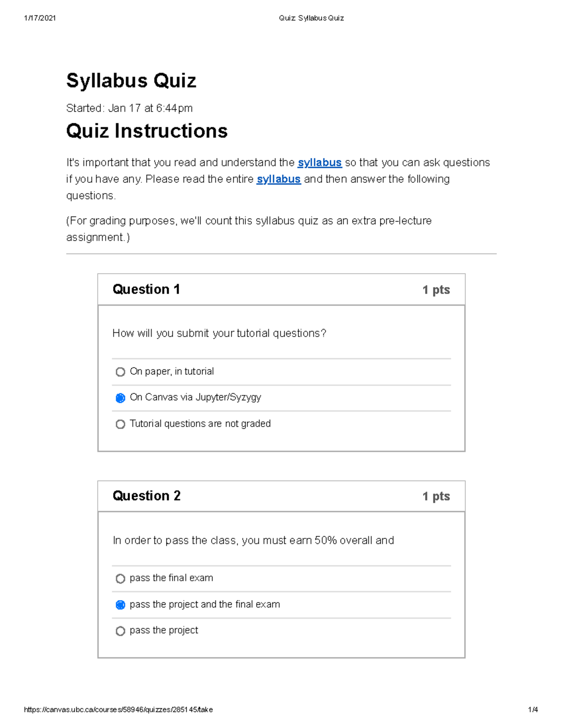Image resolution: width=563 pixels, height=728 pixels.
Task: Click the '1 pts' label for Question 1
Action: point(436,289)
